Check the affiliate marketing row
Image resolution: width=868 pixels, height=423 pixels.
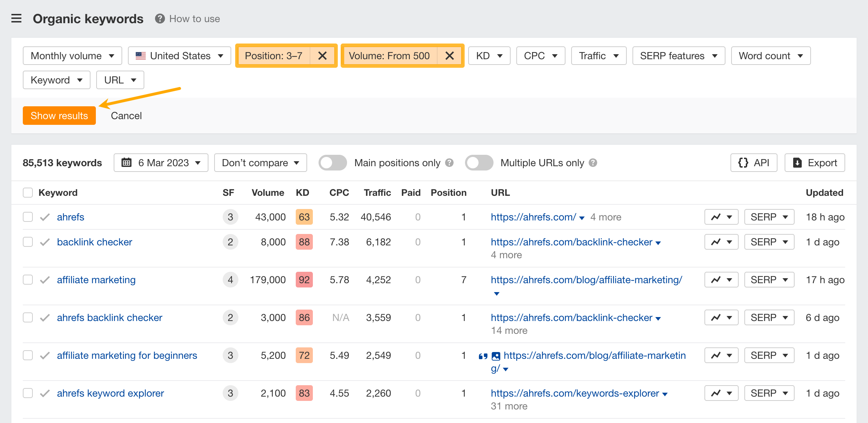pyautogui.click(x=28, y=280)
